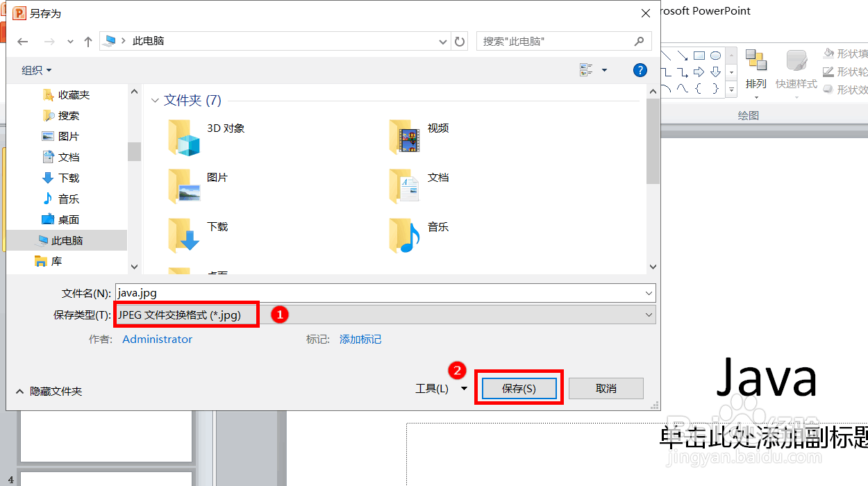Click the Java title on the slide

pos(767,378)
